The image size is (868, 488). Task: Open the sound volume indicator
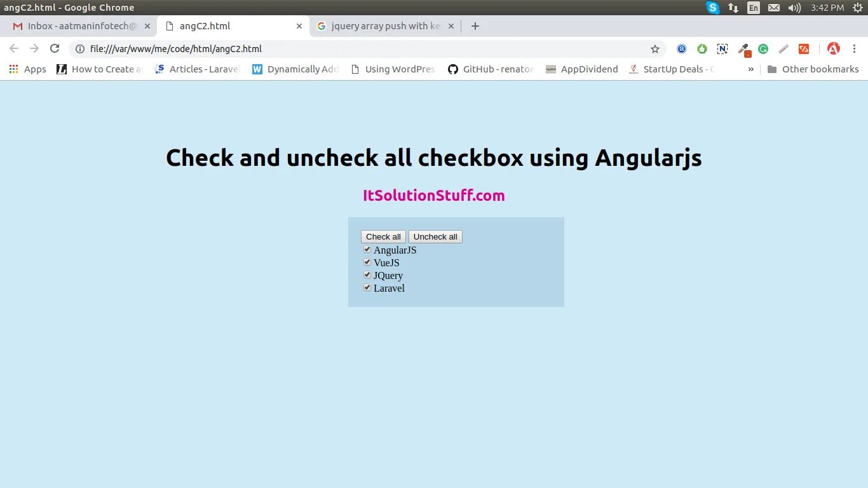(794, 8)
